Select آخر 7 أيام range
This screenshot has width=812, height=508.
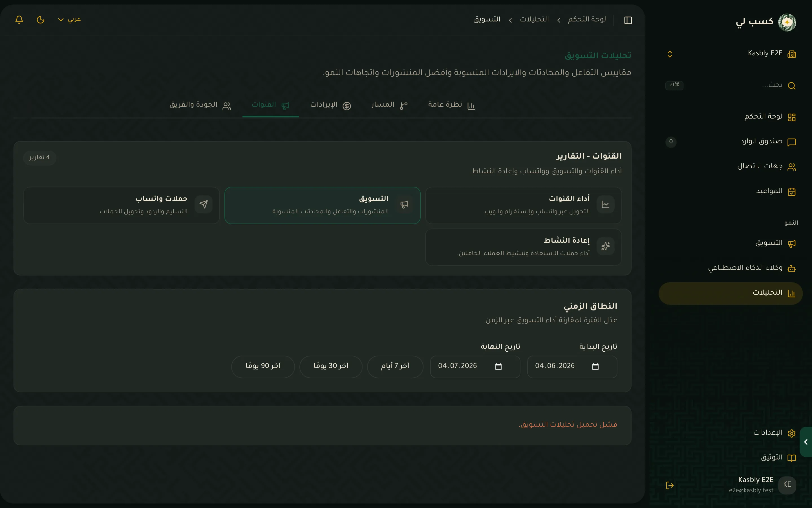click(395, 367)
